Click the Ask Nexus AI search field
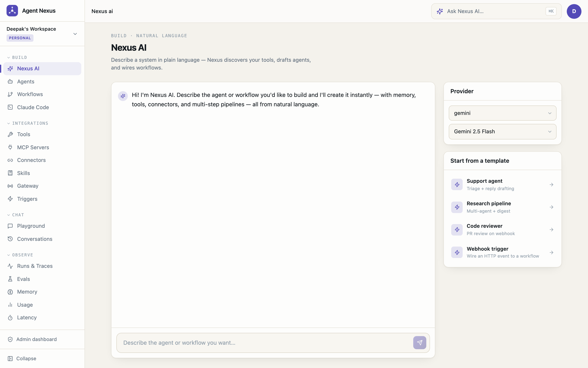The height and width of the screenshot is (368, 588). (x=496, y=11)
